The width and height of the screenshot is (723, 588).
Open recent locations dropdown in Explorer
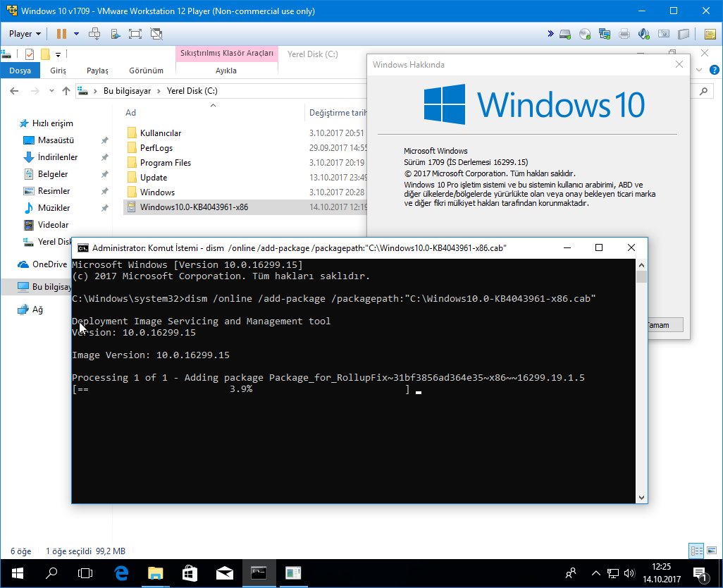pos(51,91)
